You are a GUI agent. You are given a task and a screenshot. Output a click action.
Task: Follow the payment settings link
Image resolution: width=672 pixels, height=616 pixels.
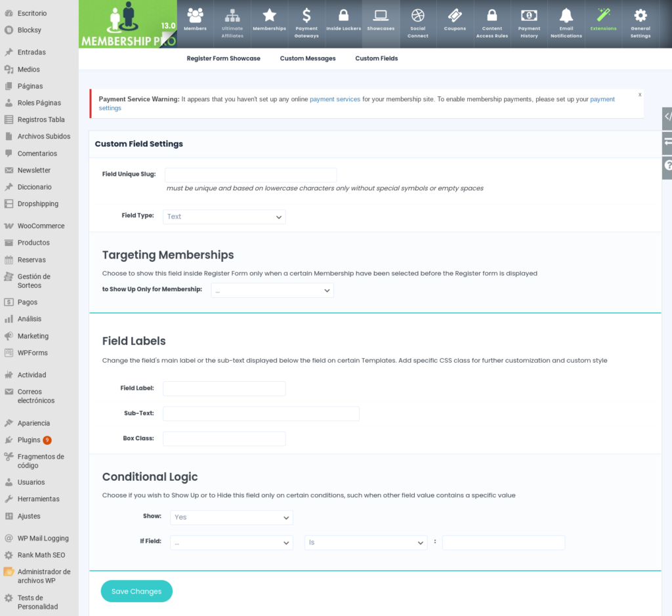tap(602, 99)
